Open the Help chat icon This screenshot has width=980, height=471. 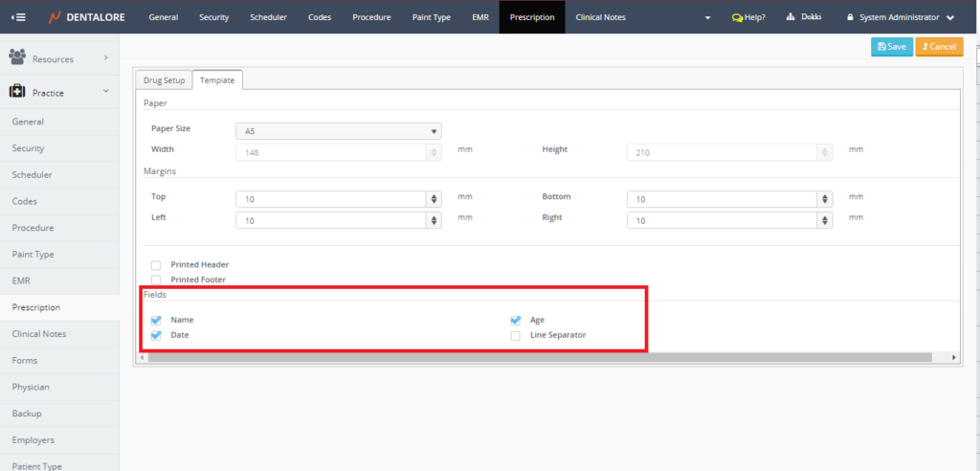(736, 17)
